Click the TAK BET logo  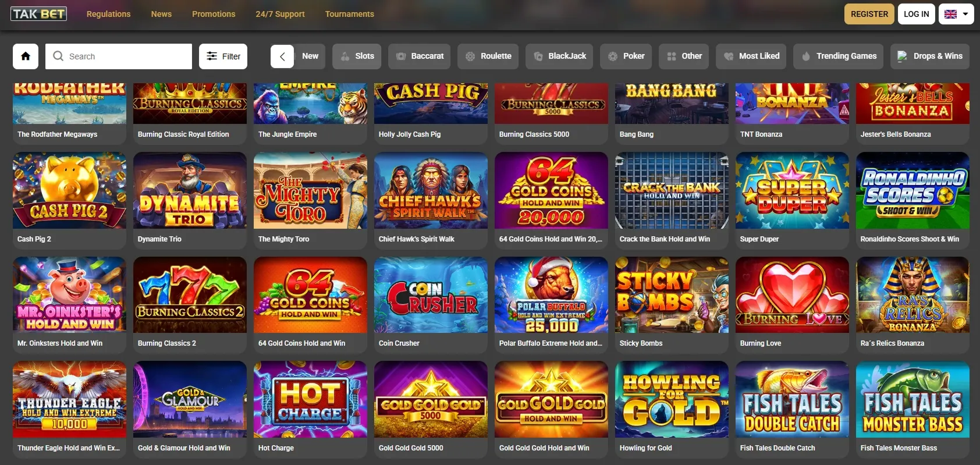[x=38, y=14]
